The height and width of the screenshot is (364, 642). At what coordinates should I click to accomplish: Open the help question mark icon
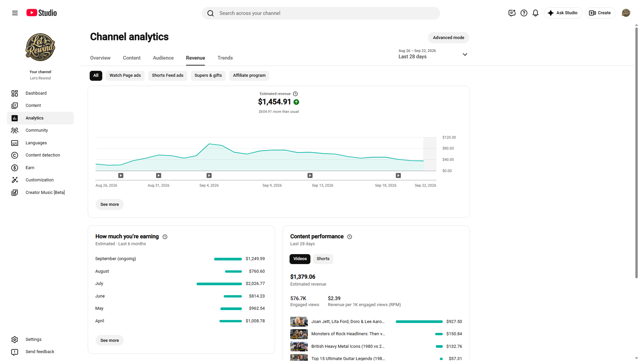pyautogui.click(x=524, y=13)
